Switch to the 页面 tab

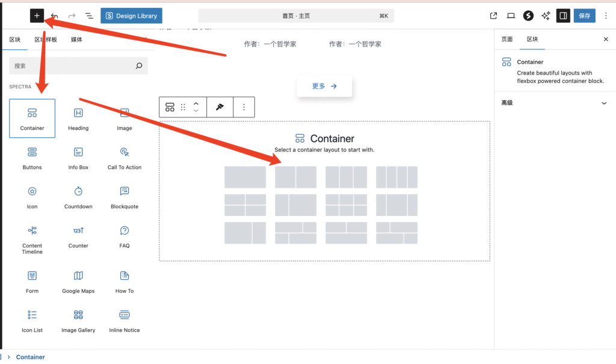(507, 39)
